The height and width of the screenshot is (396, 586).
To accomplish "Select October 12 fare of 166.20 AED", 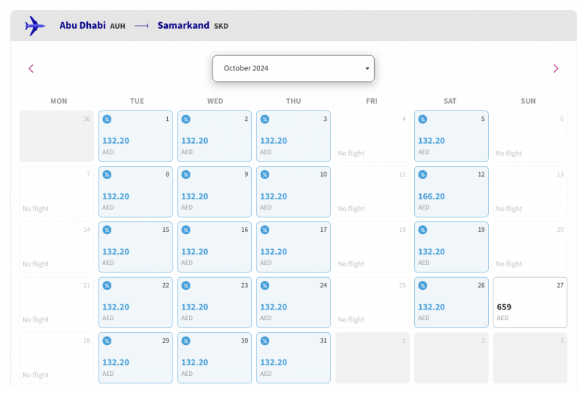I will pyautogui.click(x=451, y=192).
